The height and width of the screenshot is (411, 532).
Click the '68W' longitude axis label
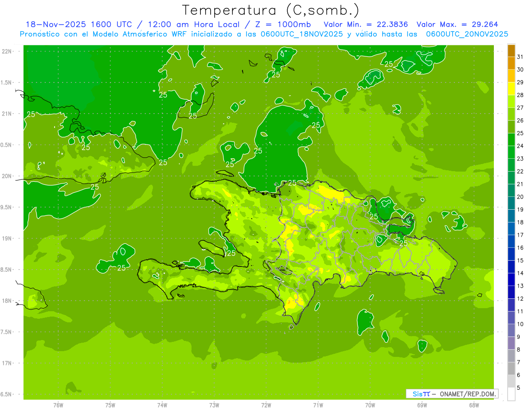click(x=474, y=405)
